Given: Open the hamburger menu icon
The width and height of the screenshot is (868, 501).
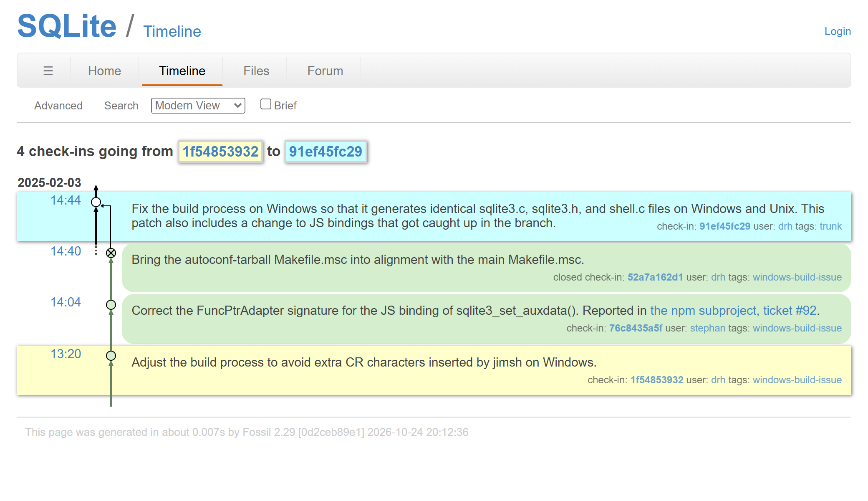Looking at the screenshot, I should point(48,71).
